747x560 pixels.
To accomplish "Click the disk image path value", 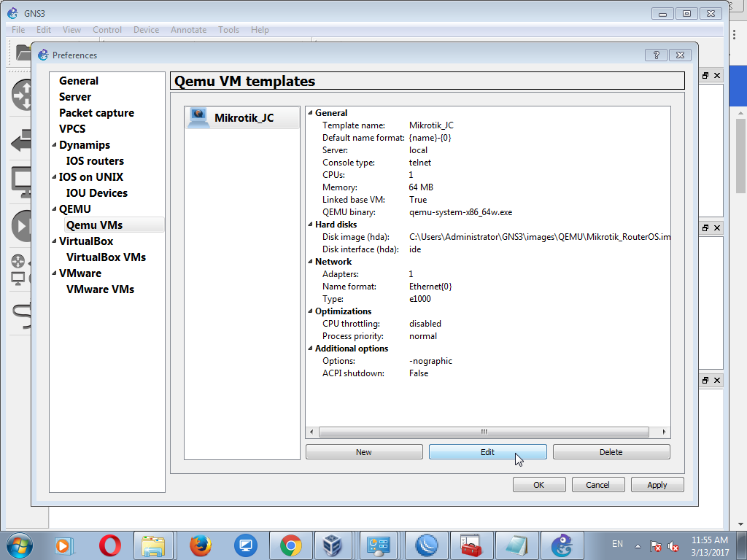I will pos(540,237).
